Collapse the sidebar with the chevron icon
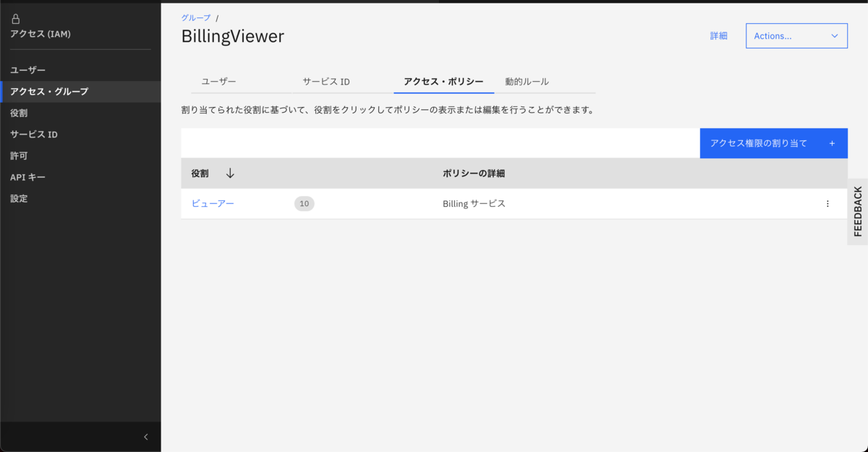The height and width of the screenshot is (452, 868). [145, 436]
